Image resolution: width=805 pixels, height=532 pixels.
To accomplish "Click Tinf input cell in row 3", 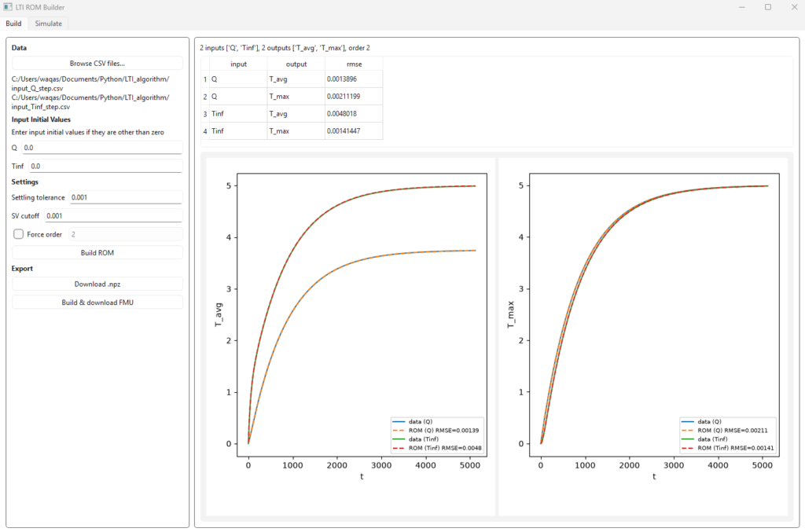I will [x=238, y=114].
